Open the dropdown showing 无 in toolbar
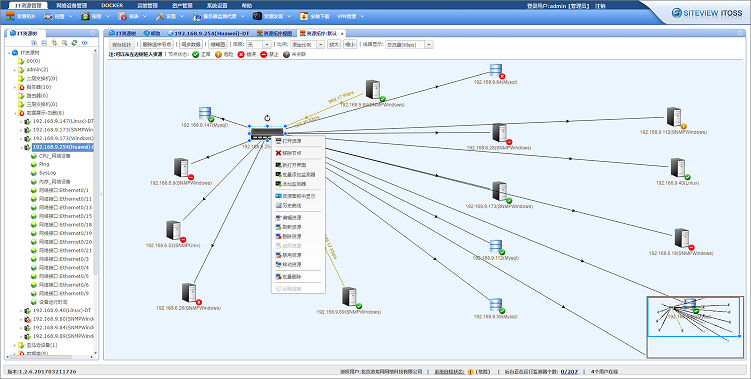 (x=259, y=45)
